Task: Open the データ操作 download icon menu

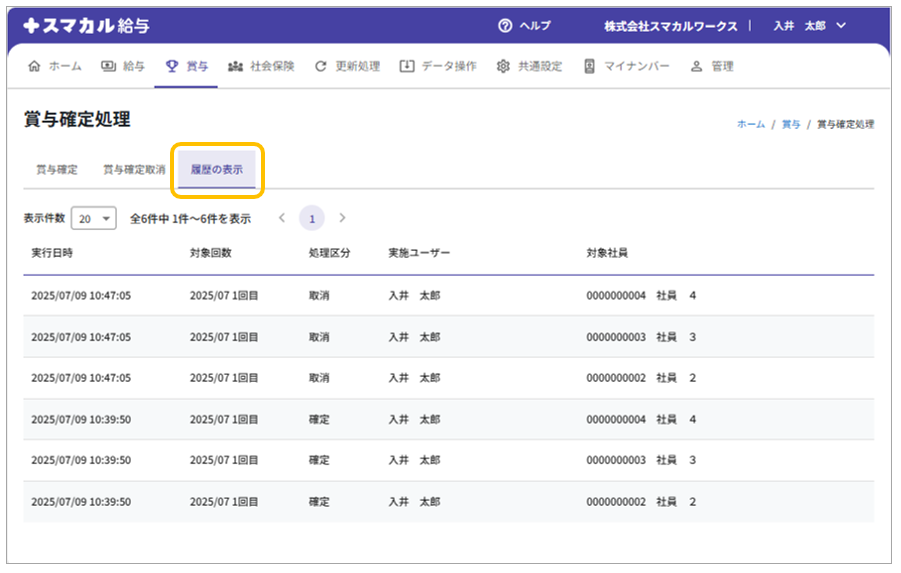Action: click(406, 67)
